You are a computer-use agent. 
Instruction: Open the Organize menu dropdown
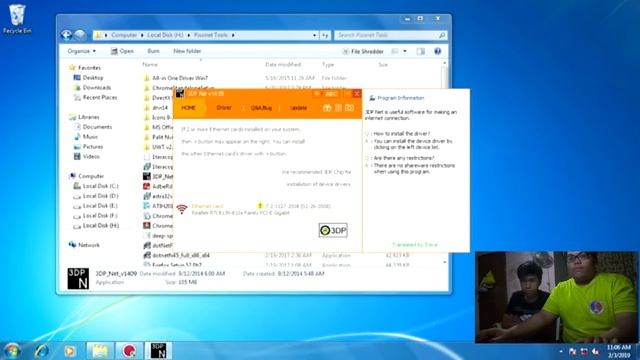[82, 51]
